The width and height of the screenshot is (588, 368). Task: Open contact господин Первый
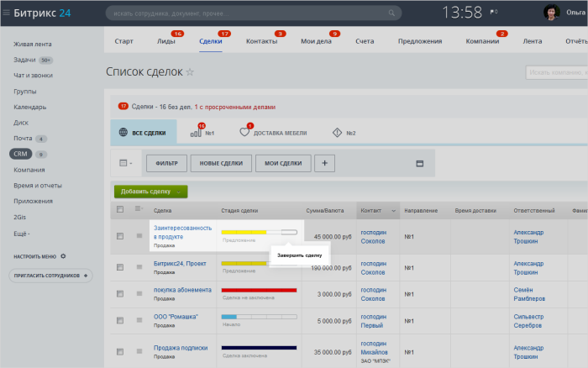pos(374,321)
